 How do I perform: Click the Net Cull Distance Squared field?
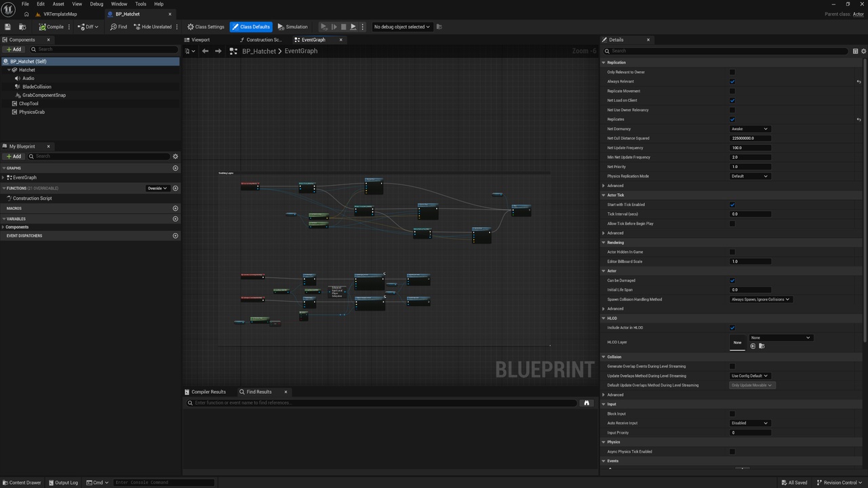point(750,138)
